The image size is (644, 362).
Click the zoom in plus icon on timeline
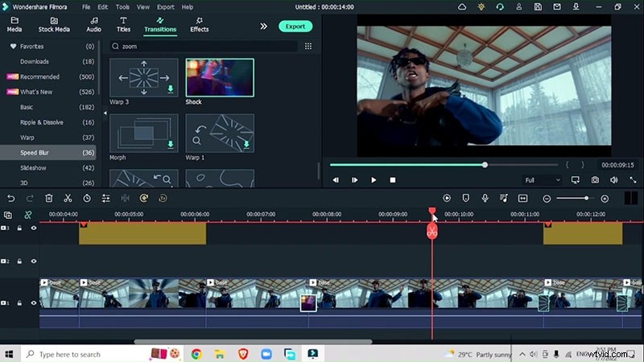click(x=605, y=199)
